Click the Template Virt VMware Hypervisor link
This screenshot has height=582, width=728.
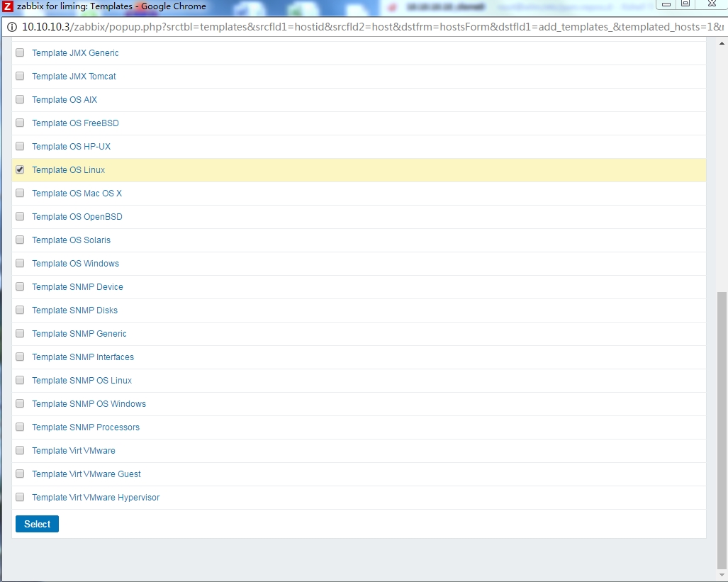(x=96, y=498)
